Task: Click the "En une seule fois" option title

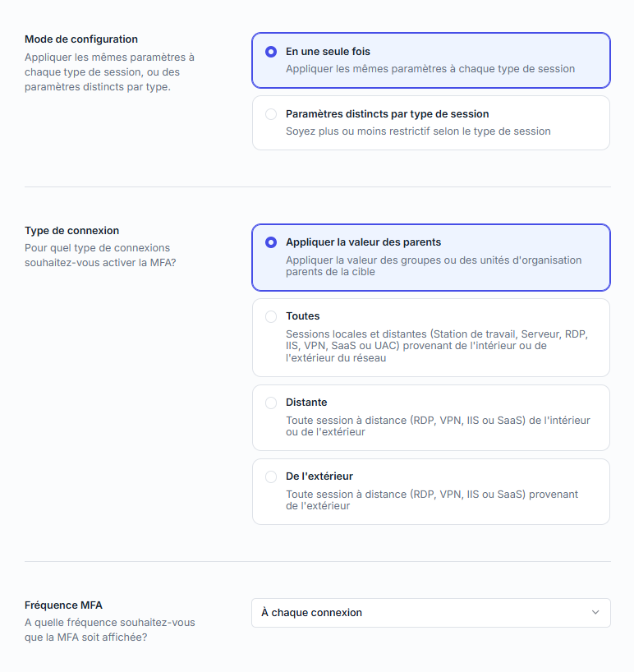Action: [x=328, y=52]
